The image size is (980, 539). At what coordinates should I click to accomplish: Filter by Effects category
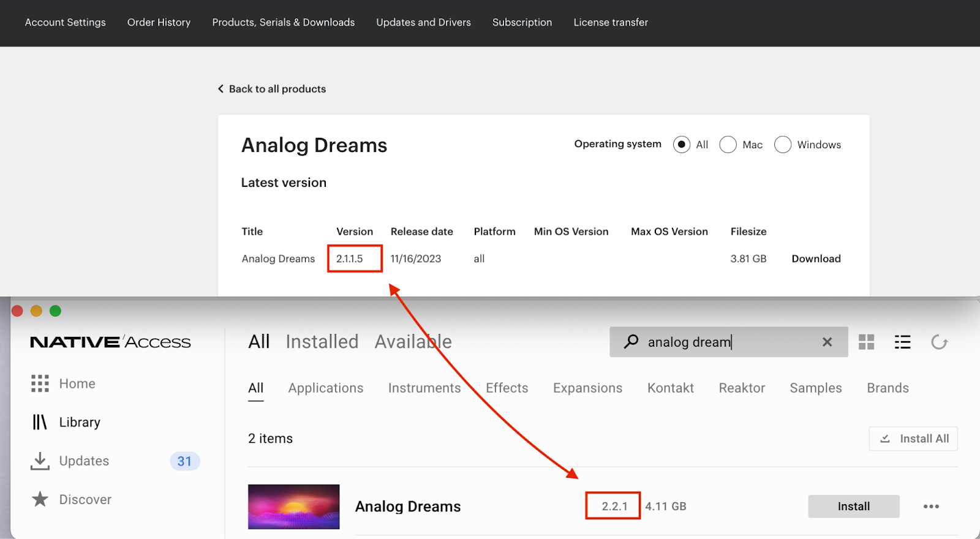pos(507,388)
